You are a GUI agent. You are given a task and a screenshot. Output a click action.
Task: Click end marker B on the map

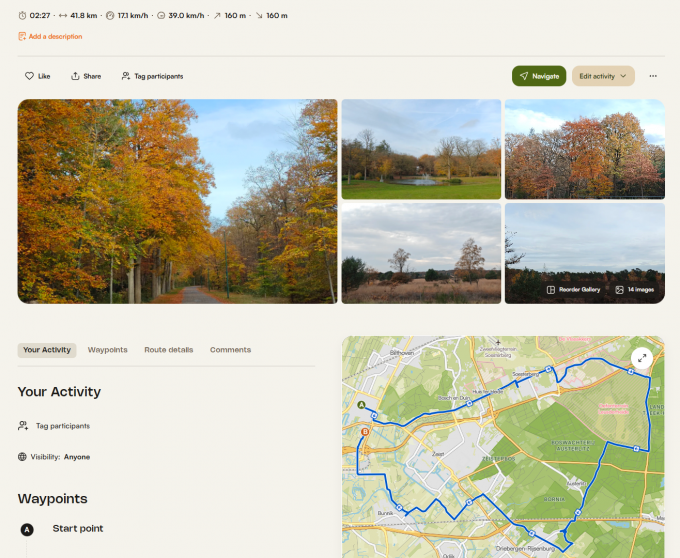[x=365, y=432]
